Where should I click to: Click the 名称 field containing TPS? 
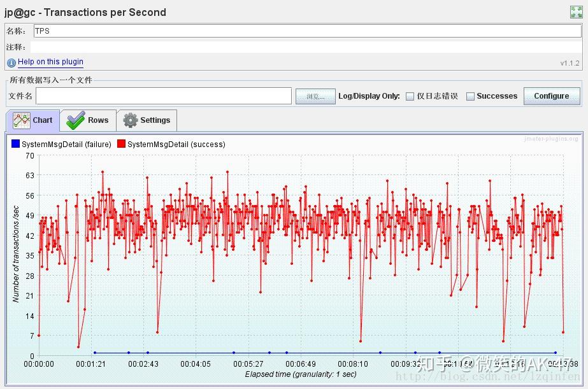308,31
